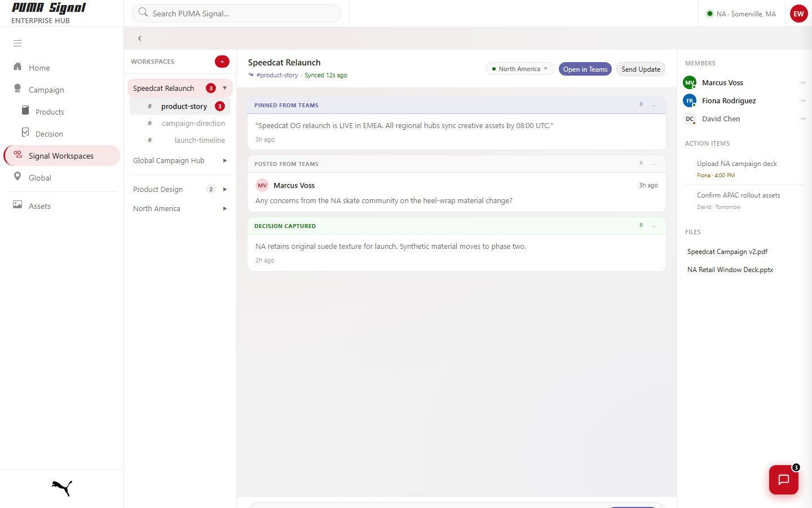Expand David Chen member details chevron
Image resolution: width=812 pixels, height=508 pixels.
pos(803,119)
